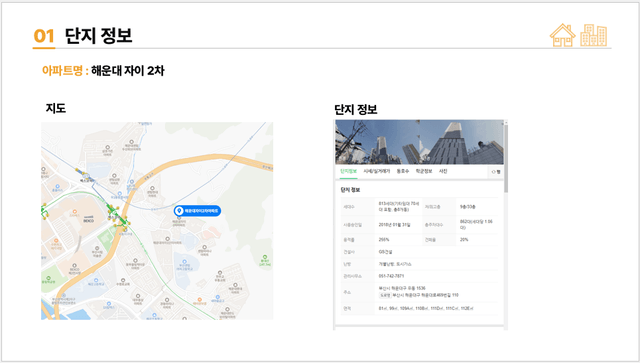Click the 255% floor area ratio value
The width and height of the screenshot is (640, 363).
click(384, 240)
